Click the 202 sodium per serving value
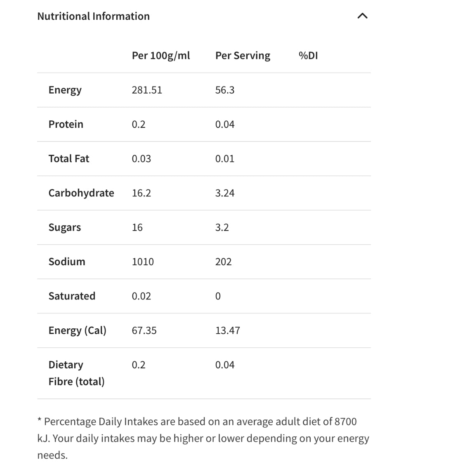This screenshot has height=476, width=453. [224, 262]
